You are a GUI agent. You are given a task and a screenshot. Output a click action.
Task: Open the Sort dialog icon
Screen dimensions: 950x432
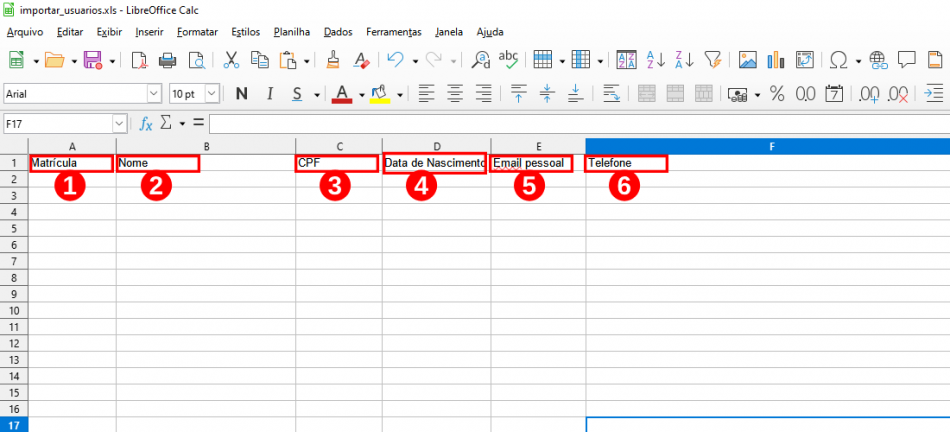point(626,60)
